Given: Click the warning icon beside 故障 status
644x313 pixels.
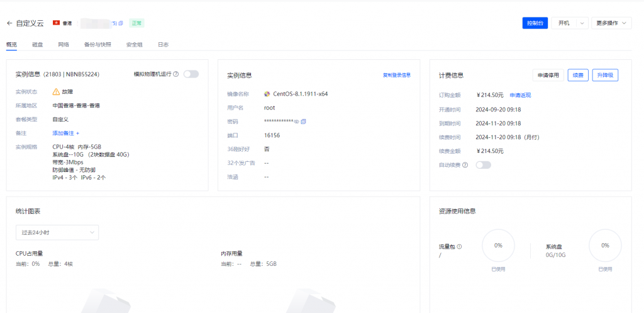Looking at the screenshot, I should click(56, 91).
